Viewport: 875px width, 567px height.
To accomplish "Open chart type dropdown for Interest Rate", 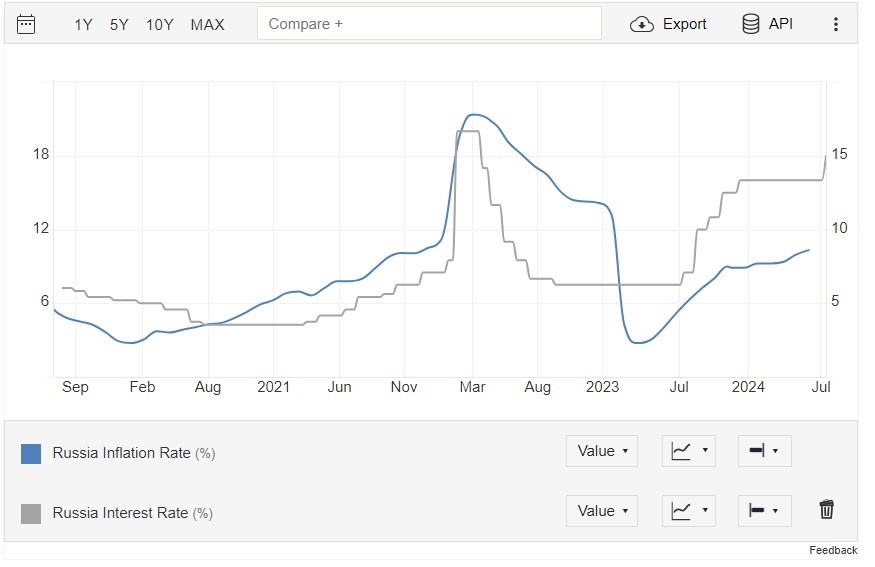I will [689, 511].
